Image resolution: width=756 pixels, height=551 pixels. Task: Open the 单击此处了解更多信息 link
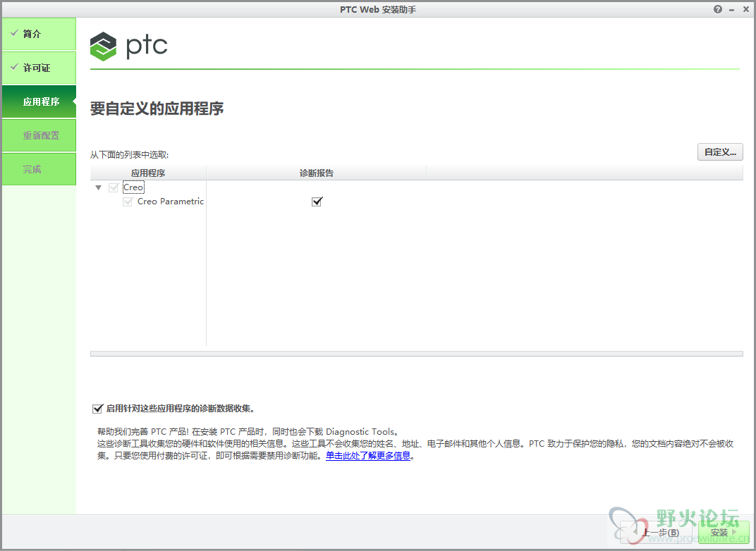368,456
